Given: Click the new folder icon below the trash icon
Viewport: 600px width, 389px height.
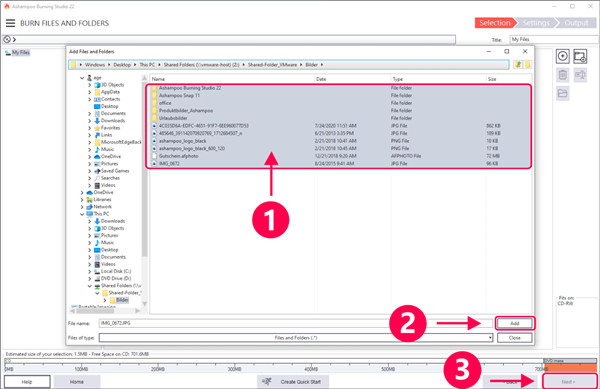Looking at the screenshot, I should 562,93.
